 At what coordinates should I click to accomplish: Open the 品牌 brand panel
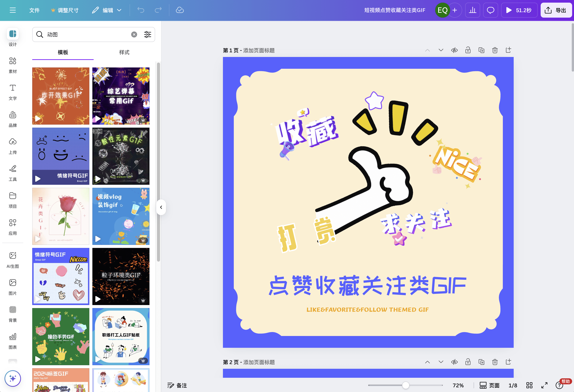(x=13, y=119)
